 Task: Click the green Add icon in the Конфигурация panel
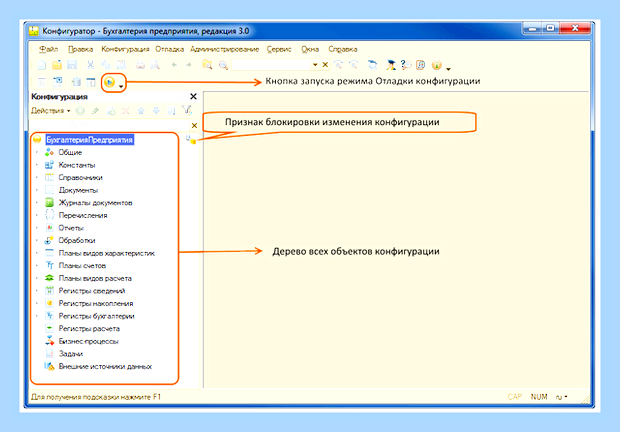click(x=80, y=111)
